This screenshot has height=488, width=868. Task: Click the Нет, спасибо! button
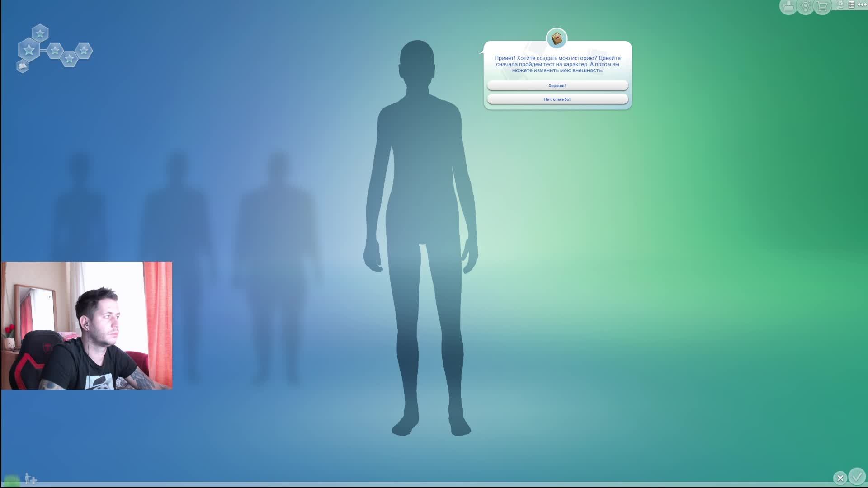pos(557,99)
